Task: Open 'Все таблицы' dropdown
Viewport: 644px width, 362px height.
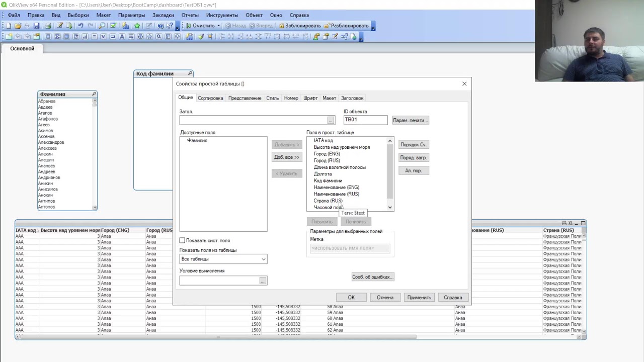Action: coord(223,259)
